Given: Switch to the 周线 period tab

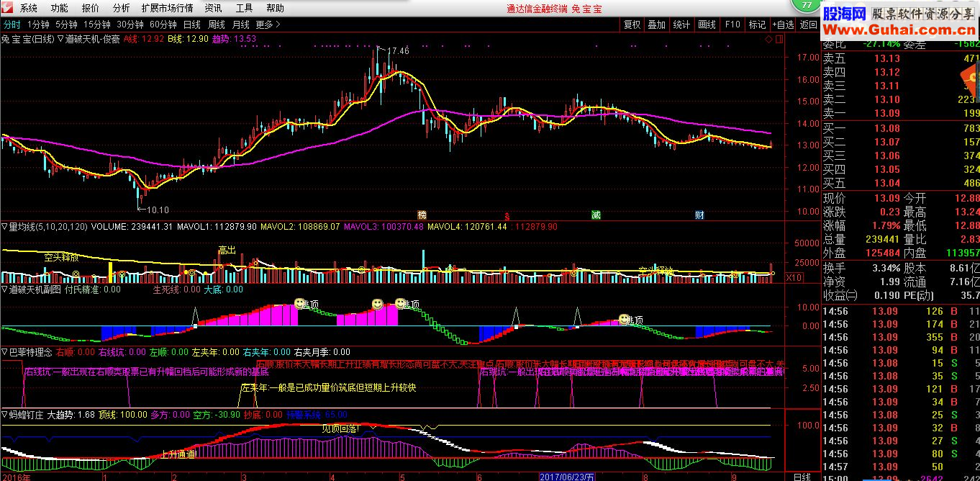Looking at the screenshot, I should pyautogui.click(x=217, y=24).
